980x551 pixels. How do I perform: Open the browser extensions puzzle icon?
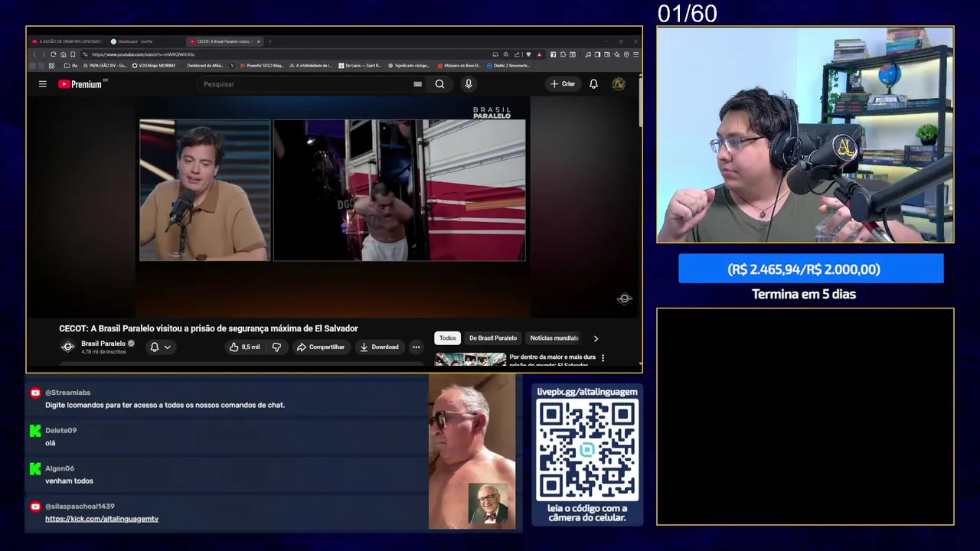(563, 54)
